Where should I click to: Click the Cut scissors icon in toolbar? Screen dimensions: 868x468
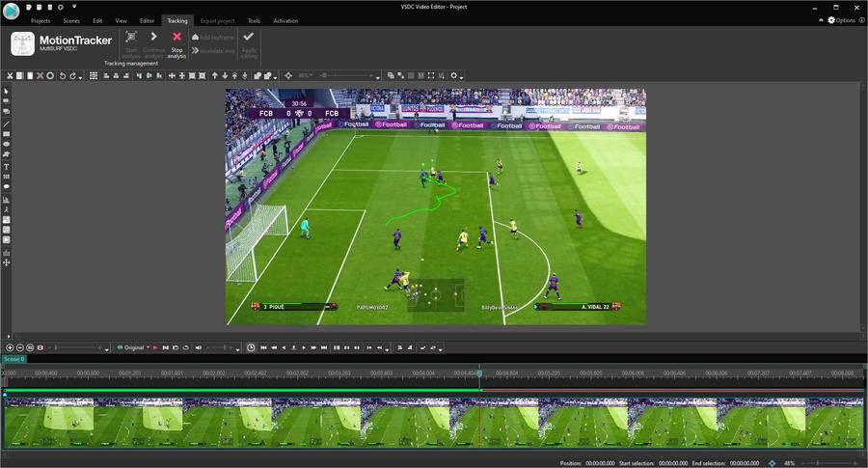click(x=10, y=76)
